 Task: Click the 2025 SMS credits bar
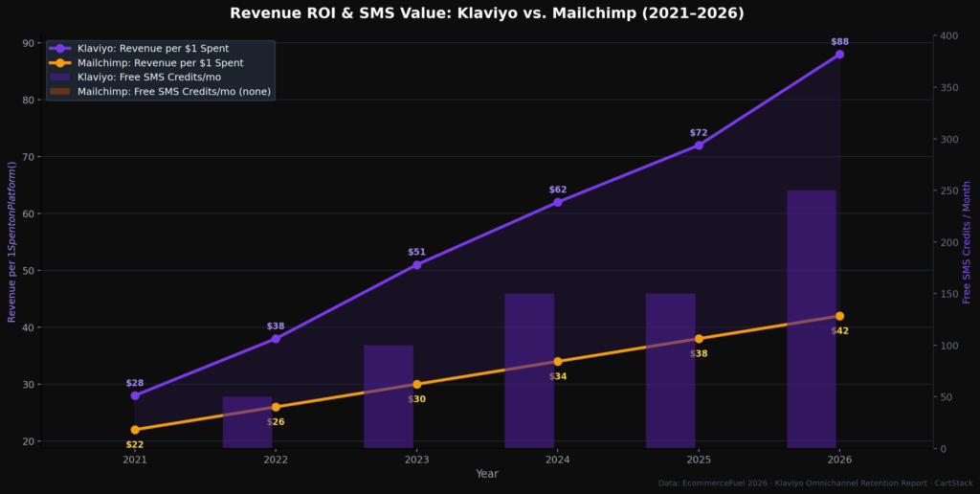[x=671, y=370]
